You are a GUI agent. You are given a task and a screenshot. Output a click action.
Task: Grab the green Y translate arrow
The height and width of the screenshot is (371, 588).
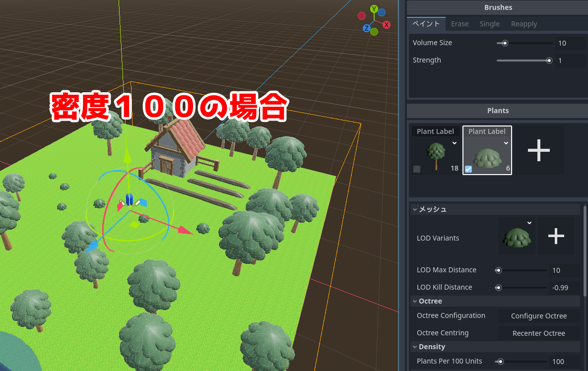pos(128,156)
